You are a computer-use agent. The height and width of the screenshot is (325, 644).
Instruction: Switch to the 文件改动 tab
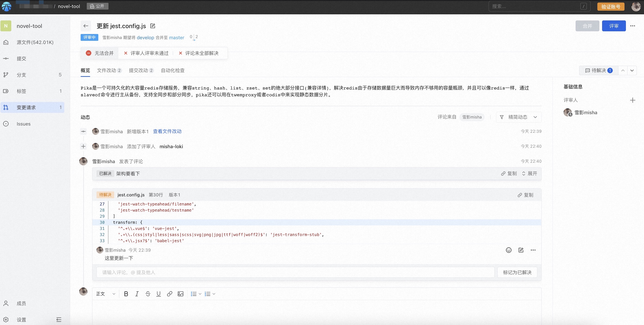[109, 70]
